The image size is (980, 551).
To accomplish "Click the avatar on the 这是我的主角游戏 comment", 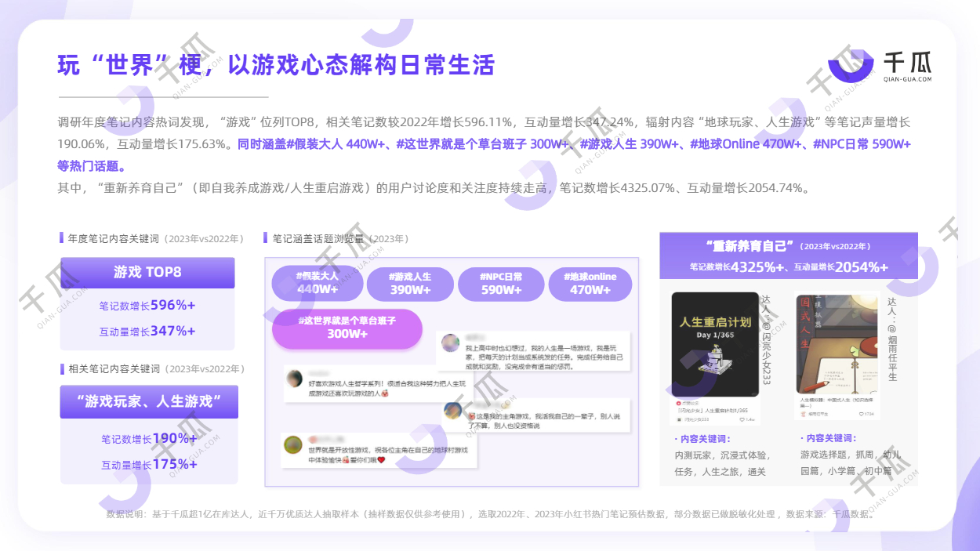I will pyautogui.click(x=452, y=411).
